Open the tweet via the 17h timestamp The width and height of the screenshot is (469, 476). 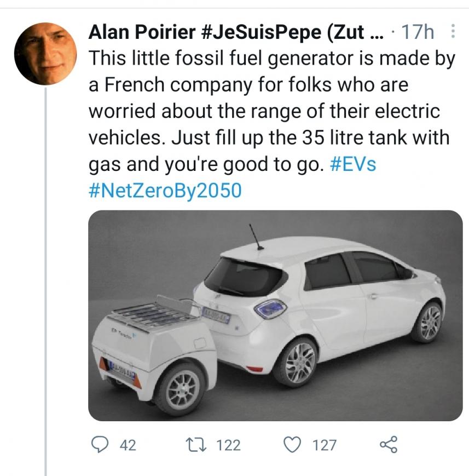pos(418,33)
